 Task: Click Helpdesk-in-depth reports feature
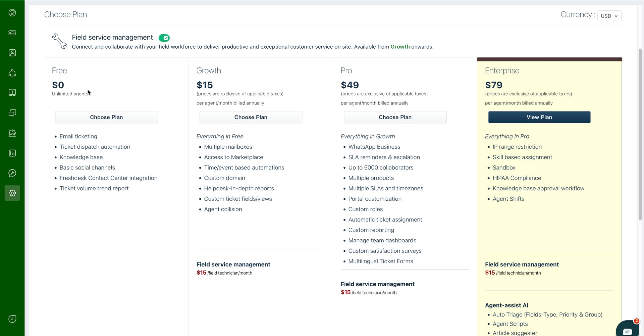click(x=239, y=188)
